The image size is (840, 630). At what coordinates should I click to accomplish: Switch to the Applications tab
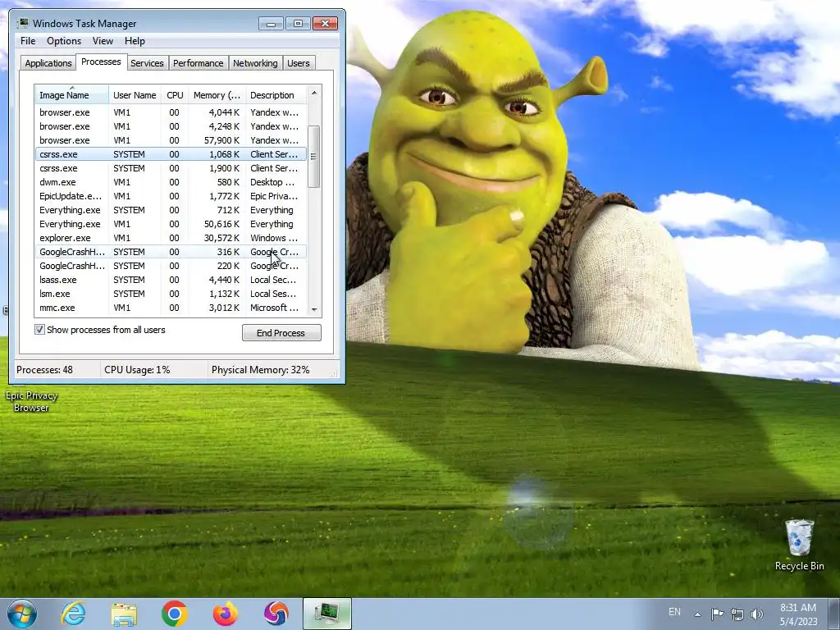coord(48,63)
